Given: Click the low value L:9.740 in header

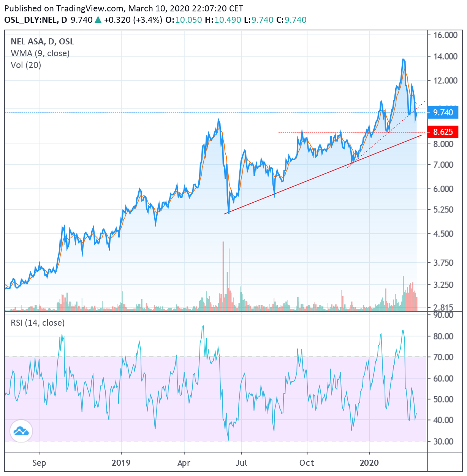Looking at the screenshot, I should 259,20.
